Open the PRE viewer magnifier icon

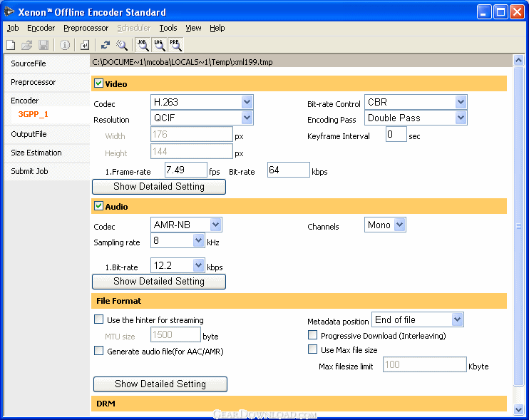click(176, 45)
